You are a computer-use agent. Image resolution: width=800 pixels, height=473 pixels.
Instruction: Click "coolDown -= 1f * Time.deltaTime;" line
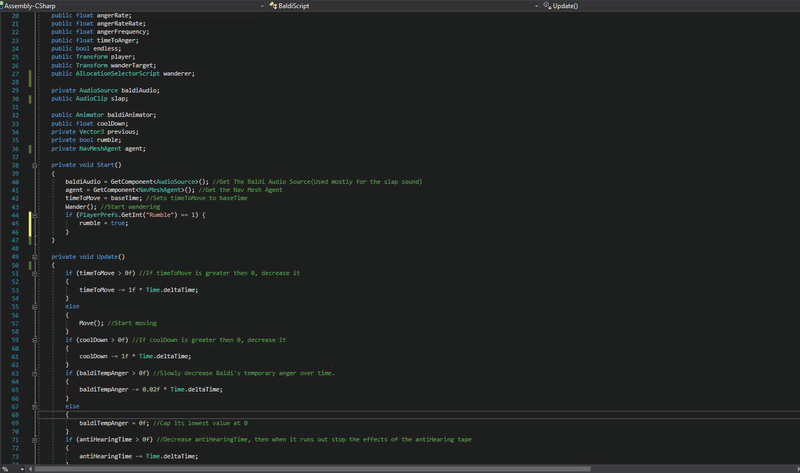click(x=135, y=356)
